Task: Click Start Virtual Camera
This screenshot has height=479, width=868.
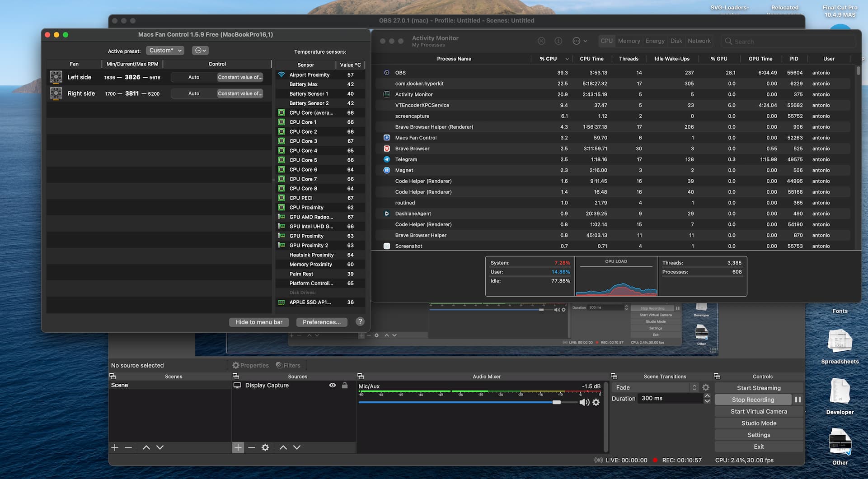Action: tap(759, 411)
